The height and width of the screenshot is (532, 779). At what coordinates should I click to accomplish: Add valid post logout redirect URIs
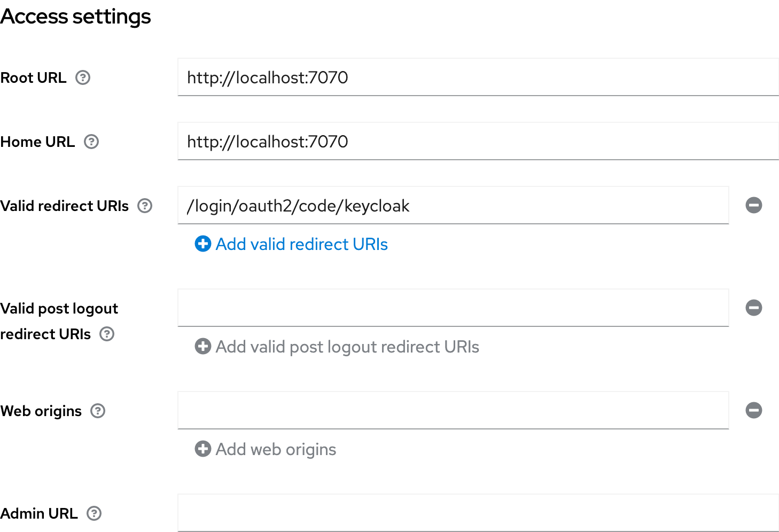[x=337, y=347]
